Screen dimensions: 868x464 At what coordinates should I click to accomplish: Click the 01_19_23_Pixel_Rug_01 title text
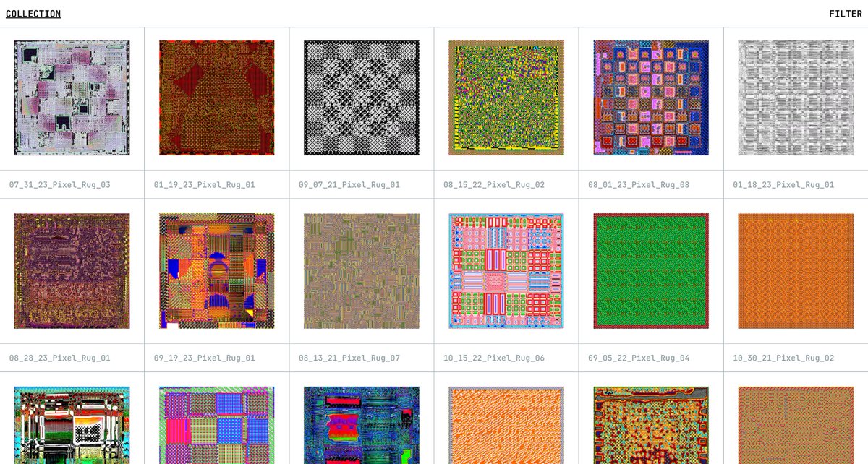(205, 185)
